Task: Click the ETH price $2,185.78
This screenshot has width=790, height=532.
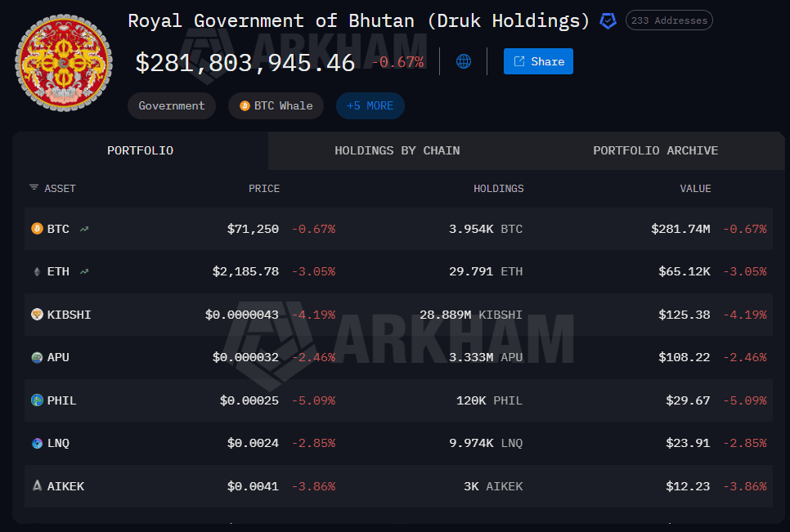Action: pyautogui.click(x=245, y=272)
